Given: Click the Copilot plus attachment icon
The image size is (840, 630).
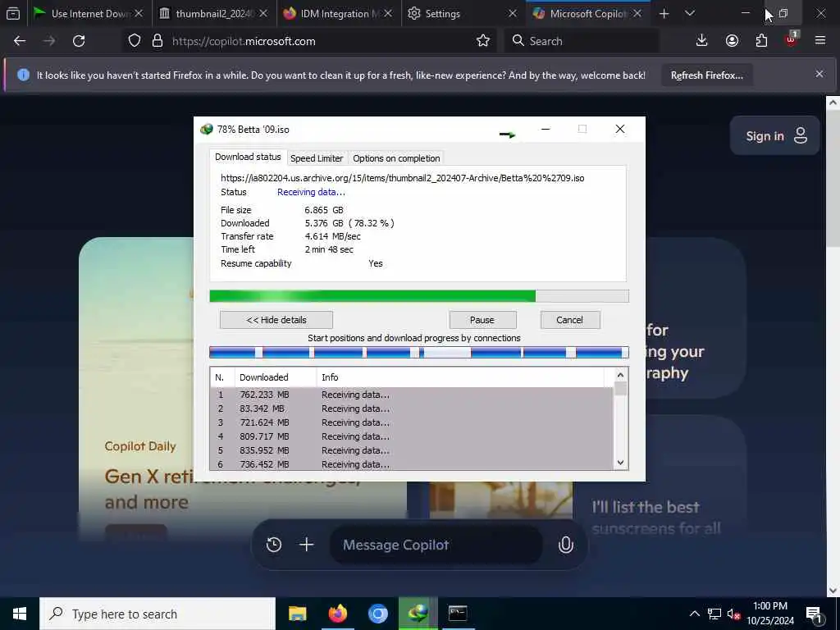Looking at the screenshot, I should [x=307, y=545].
